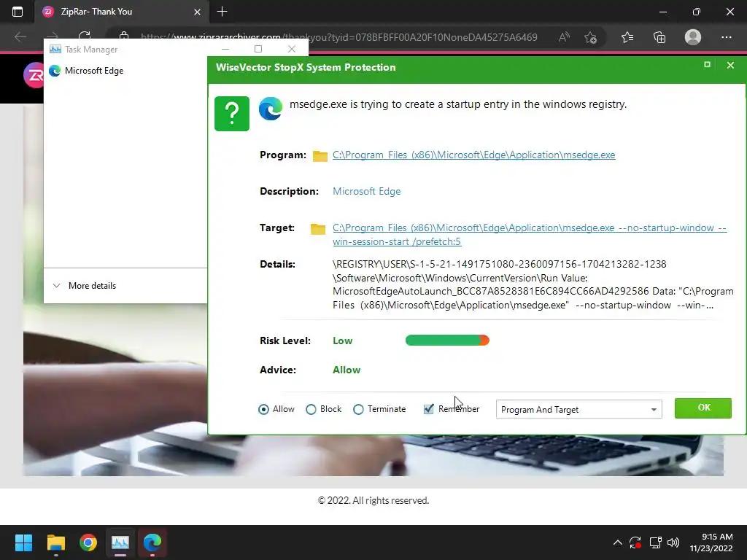
Task: Select the Terminate radio button
Action: (358, 409)
